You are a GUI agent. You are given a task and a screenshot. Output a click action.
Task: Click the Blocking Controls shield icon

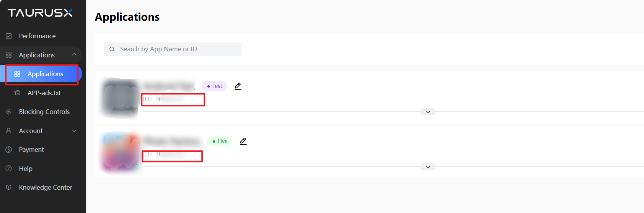[x=9, y=112]
